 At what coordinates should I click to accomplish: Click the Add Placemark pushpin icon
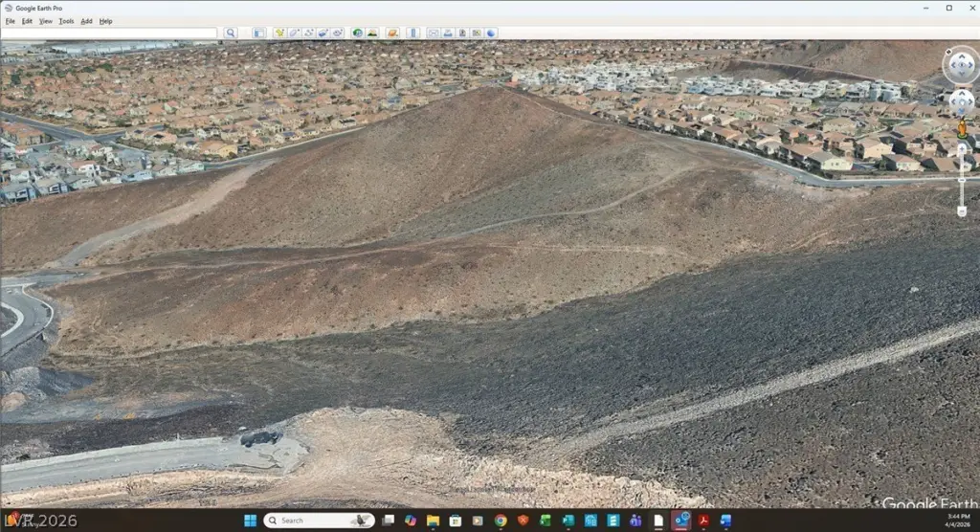point(279,33)
